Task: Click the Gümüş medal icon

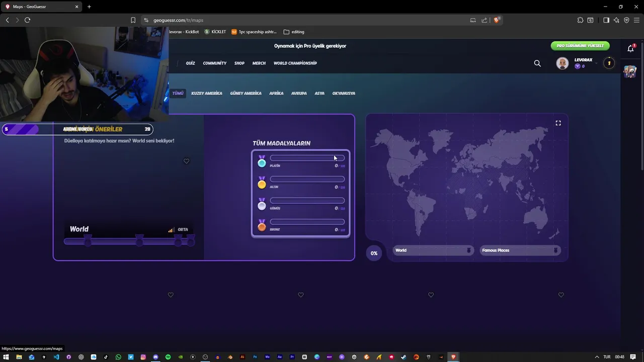Action: [x=262, y=204]
